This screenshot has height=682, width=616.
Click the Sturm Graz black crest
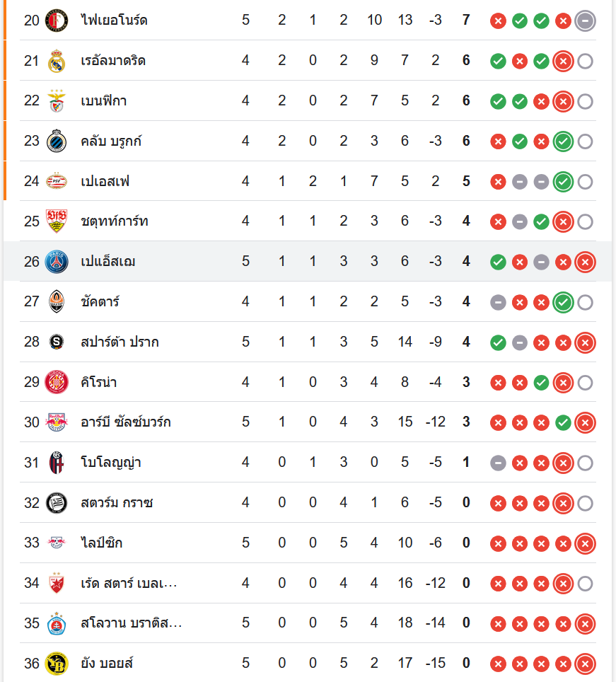(x=56, y=503)
